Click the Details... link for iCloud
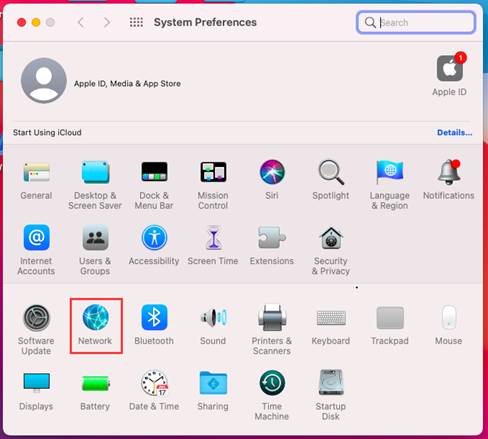The height and width of the screenshot is (439, 488). (454, 133)
